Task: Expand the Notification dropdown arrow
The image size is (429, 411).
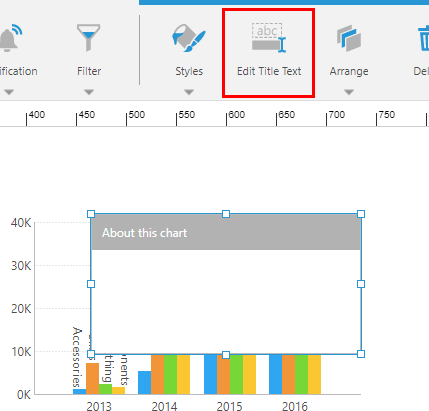Action: click(x=9, y=92)
